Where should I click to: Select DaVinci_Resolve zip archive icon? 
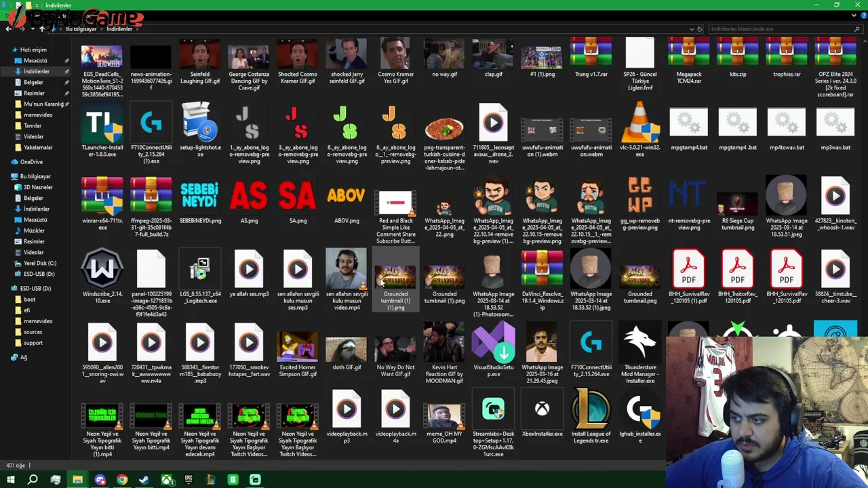tap(542, 269)
